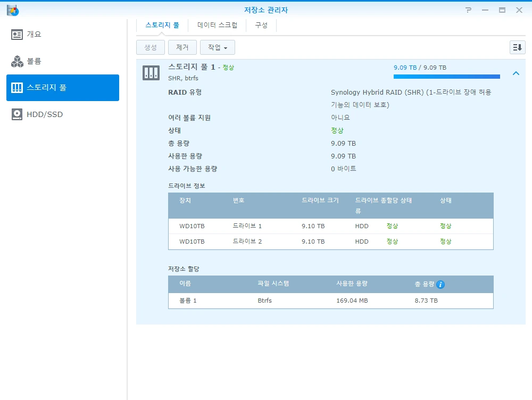Click the 제거 button
Viewport: 532px width, 400px height.
(182, 47)
